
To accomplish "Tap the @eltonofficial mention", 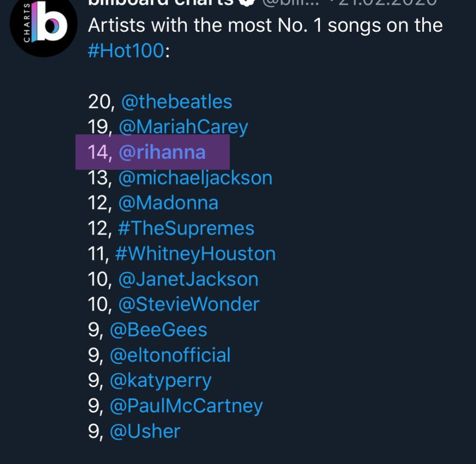I will click(x=170, y=356).
